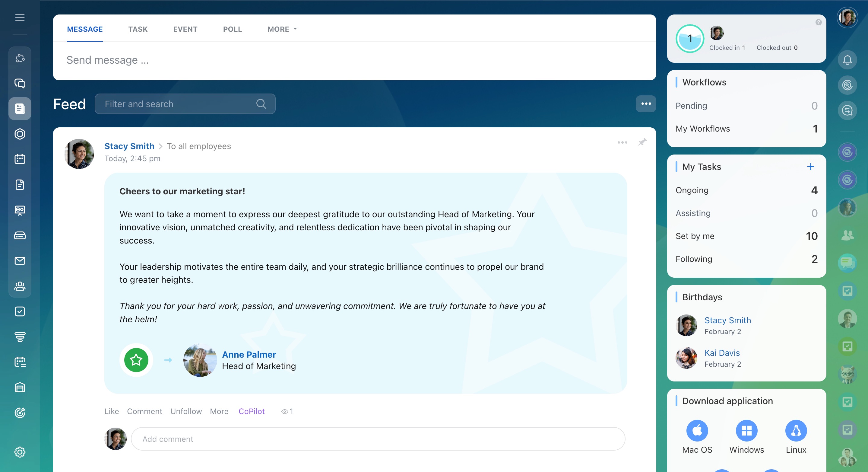Click Unfollow on the post

186,411
